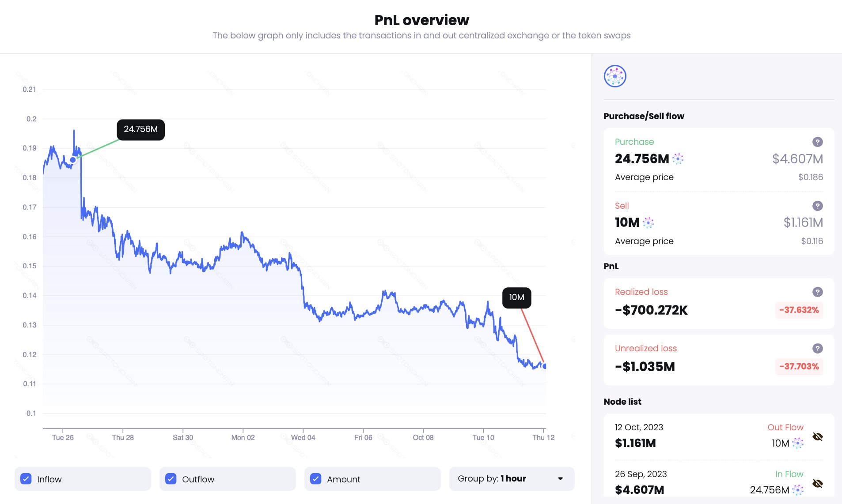The width and height of the screenshot is (842, 504).
Task: Click the outflow marker at chart end
Action: (x=545, y=366)
